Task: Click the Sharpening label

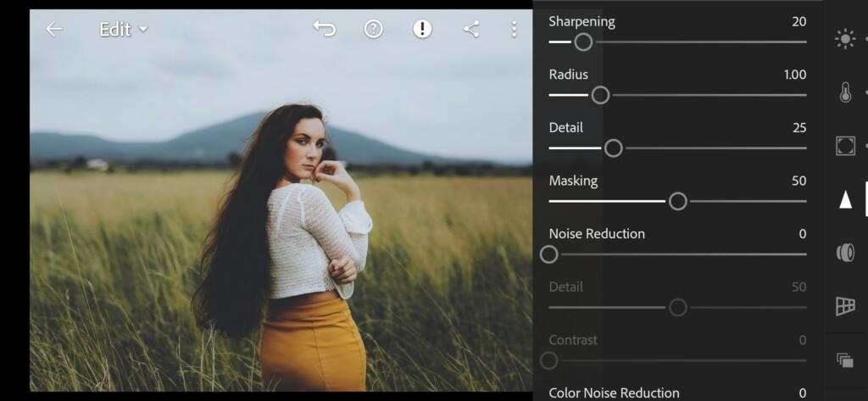Action: tap(581, 22)
